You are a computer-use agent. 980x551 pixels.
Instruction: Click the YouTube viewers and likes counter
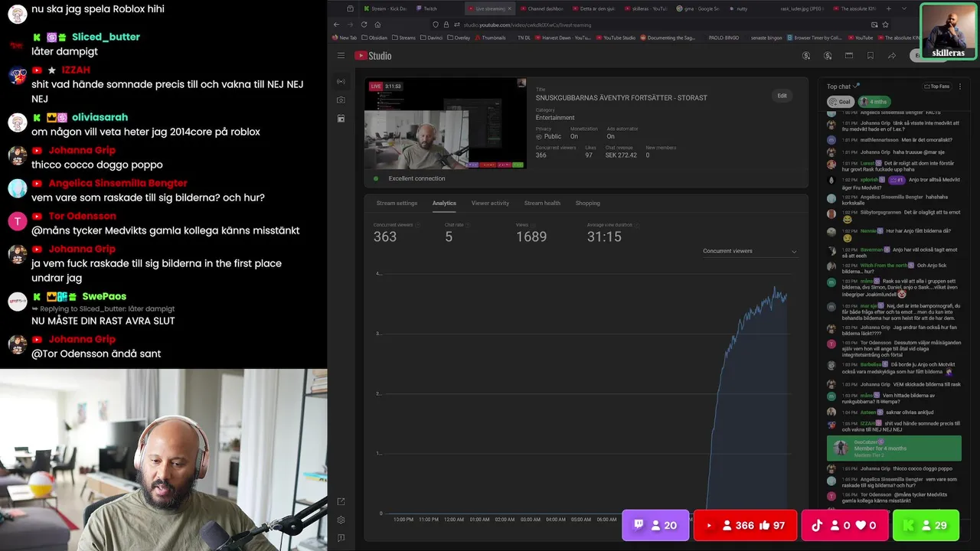(x=745, y=526)
